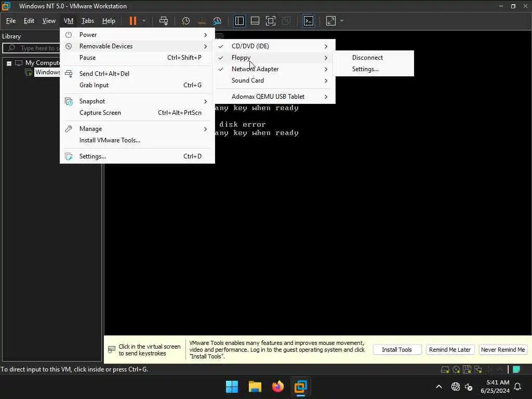Choose Send Ctrl+Alt+Del menu entry

pyautogui.click(x=137, y=74)
